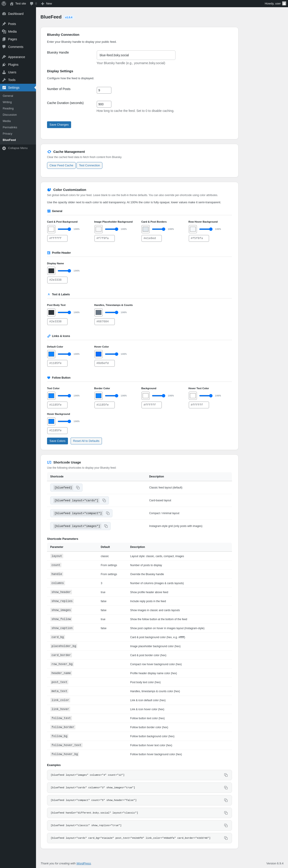This screenshot has width=288, height=868.
Task: Open Handles, Timestamps & Counts color swatch
Action: point(98,312)
